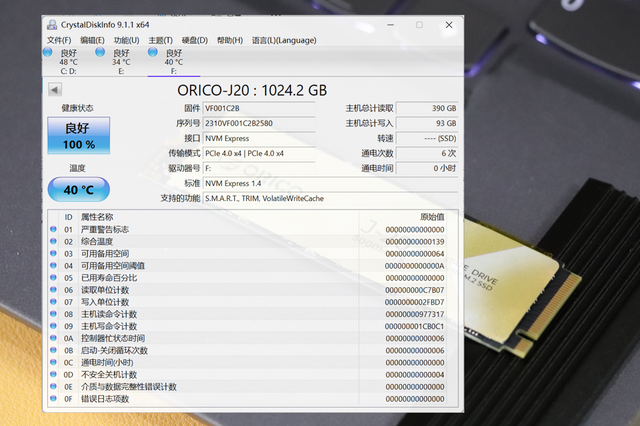640x426 pixels.
Task: Click the rotation rate value ---- (SSD)
Action: click(427, 138)
